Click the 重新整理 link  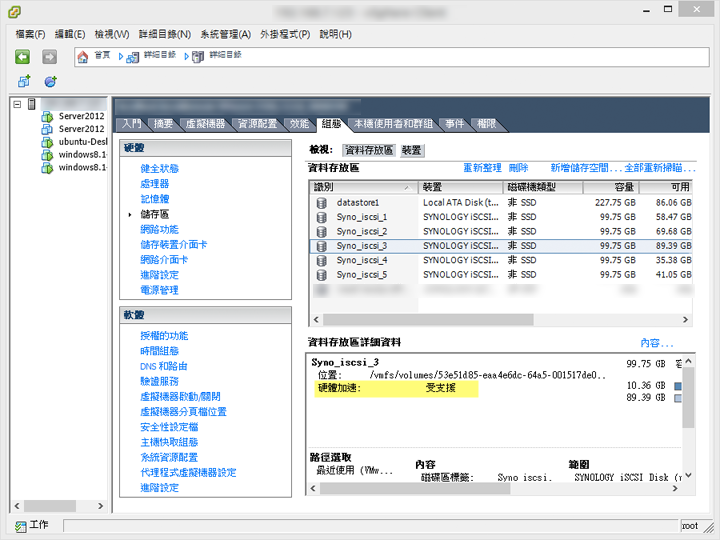482,168
